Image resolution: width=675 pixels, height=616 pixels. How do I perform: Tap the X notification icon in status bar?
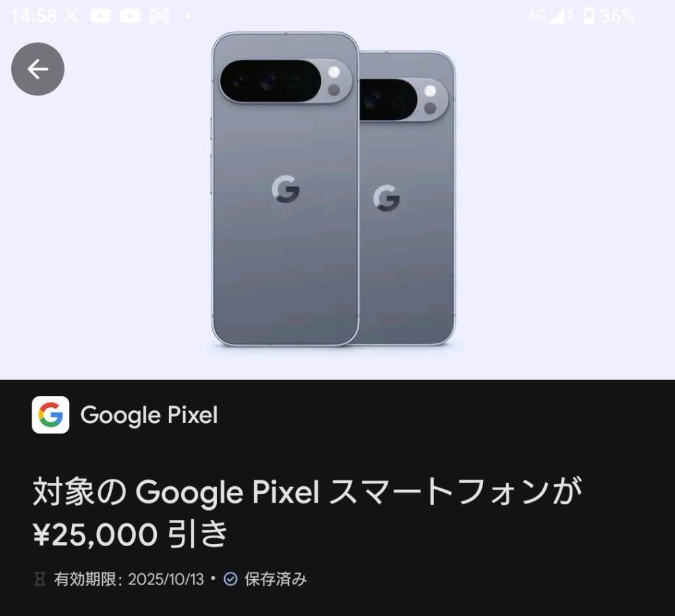(71, 16)
